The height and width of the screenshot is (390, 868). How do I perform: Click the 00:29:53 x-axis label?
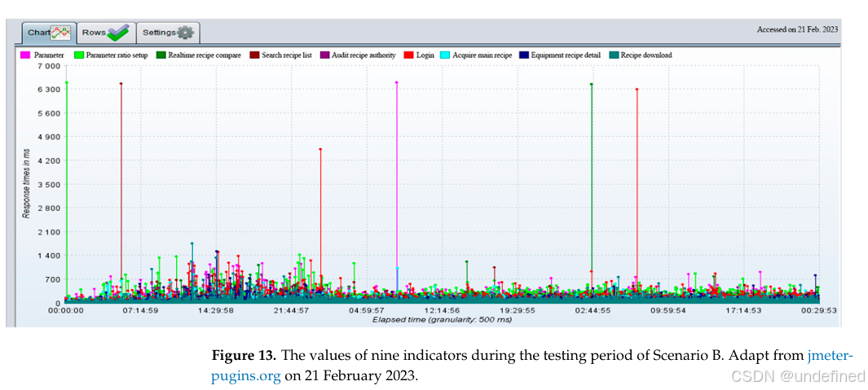(x=818, y=310)
